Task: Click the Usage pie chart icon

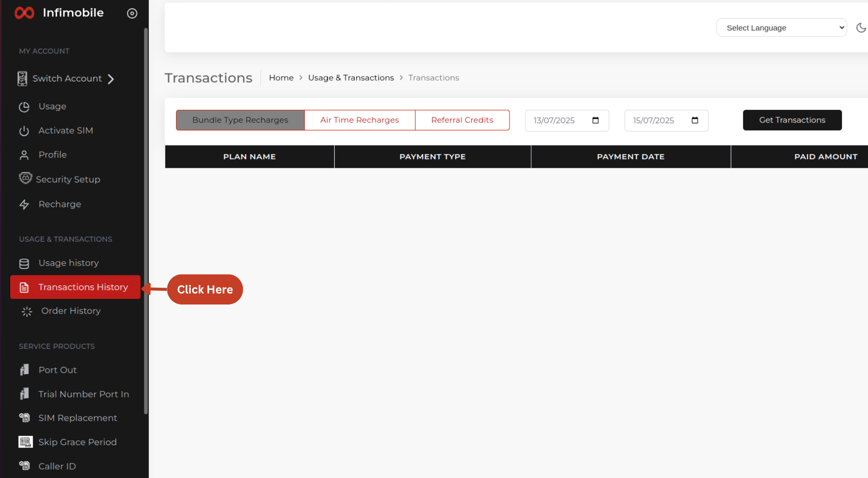Action: point(24,107)
